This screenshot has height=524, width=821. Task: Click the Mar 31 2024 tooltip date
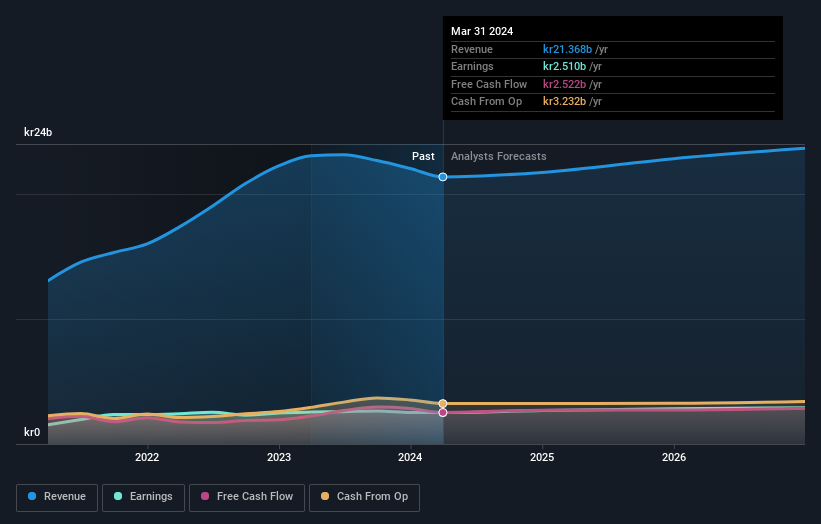[482, 31]
